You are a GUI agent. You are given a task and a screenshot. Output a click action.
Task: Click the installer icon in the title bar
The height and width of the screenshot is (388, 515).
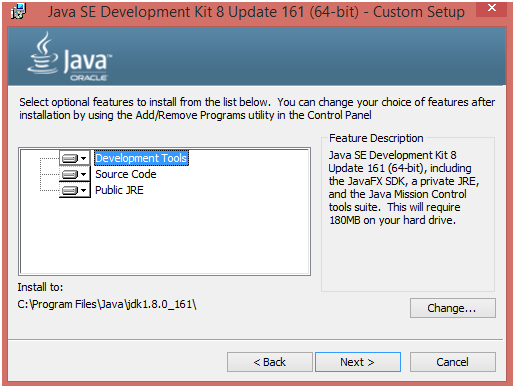(18, 11)
